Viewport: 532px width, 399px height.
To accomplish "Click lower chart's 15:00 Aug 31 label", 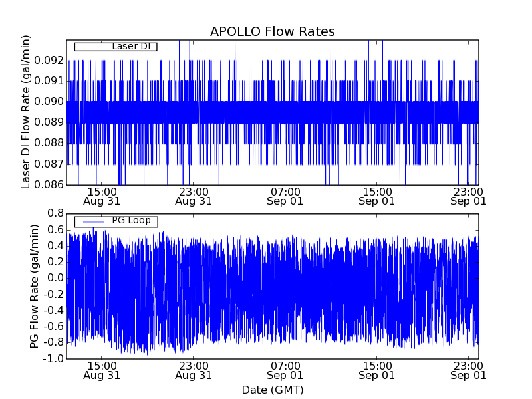I will (x=102, y=370).
